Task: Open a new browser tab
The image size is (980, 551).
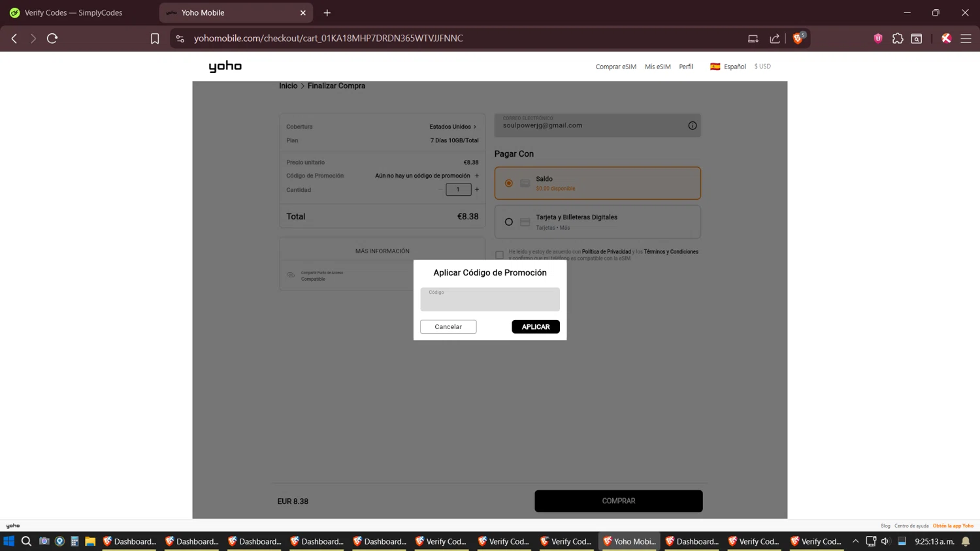Action: pos(327,12)
